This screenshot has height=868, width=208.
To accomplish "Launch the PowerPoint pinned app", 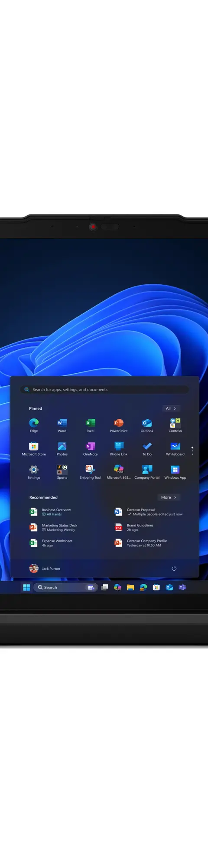I will pos(119,425).
